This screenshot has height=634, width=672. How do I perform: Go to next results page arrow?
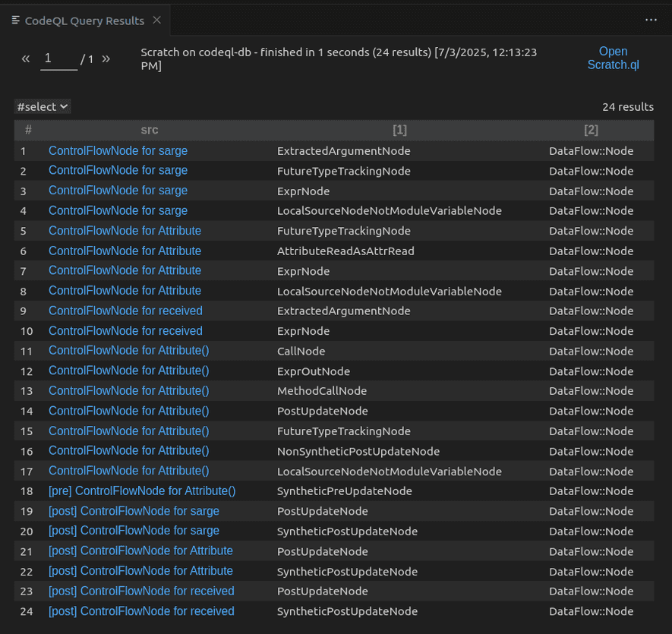tap(106, 59)
